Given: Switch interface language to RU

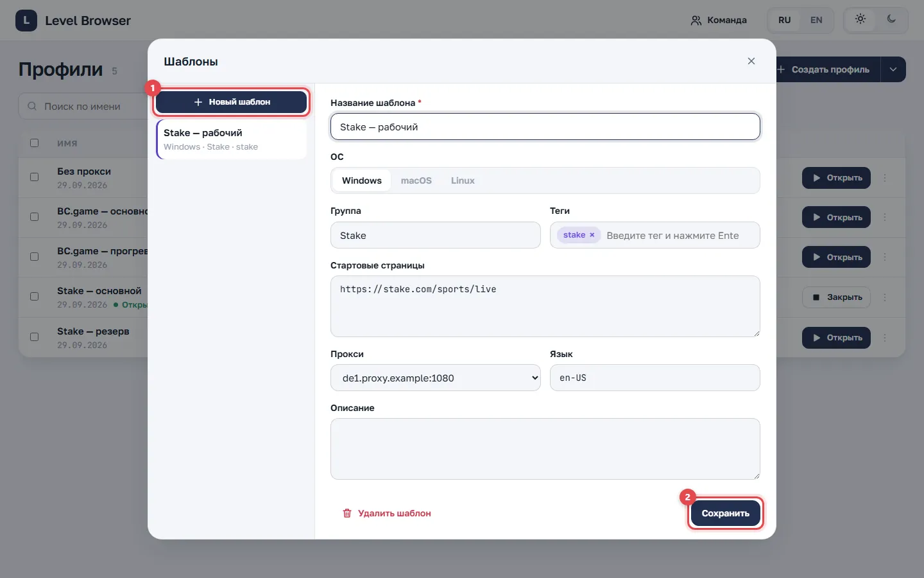Looking at the screenshot, I should click(x=784, y=20).
